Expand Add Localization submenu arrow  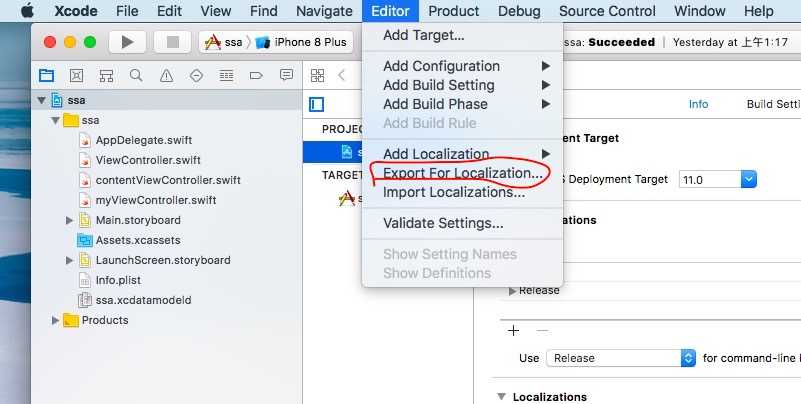click(x=546, y=154)
